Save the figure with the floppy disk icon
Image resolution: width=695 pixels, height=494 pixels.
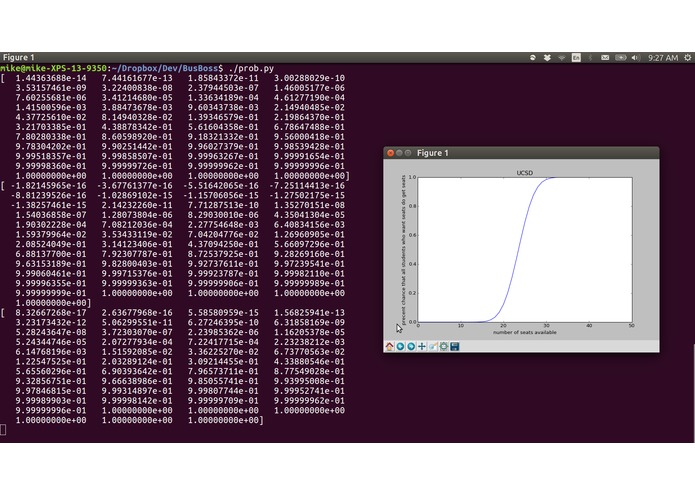tap(454, 346)
